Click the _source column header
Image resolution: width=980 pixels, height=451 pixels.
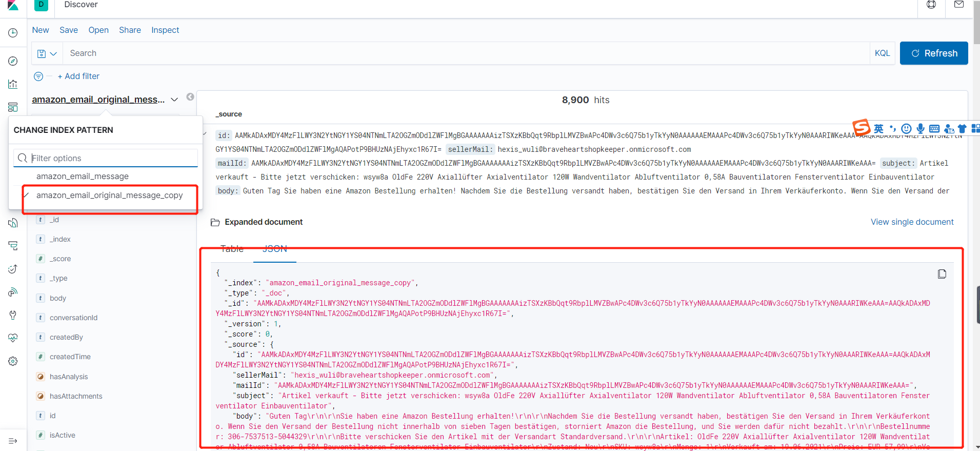(x=229, y=114)
